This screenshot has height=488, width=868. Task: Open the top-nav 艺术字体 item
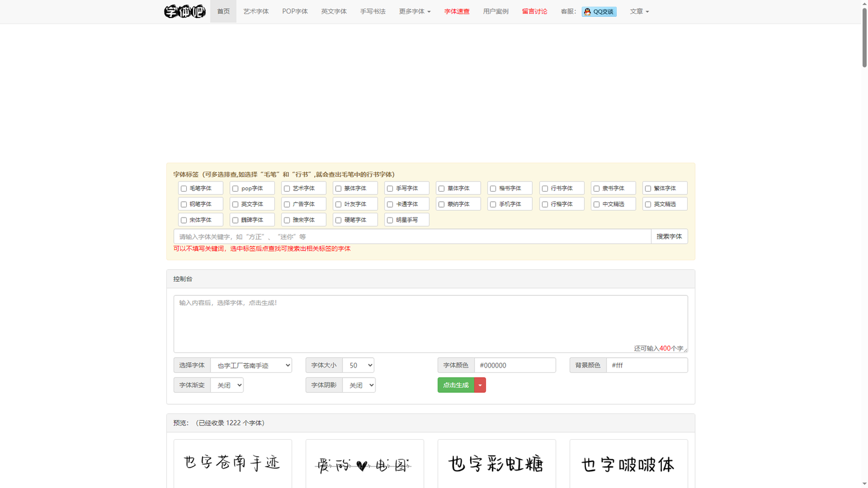click(x=256, y=11)
